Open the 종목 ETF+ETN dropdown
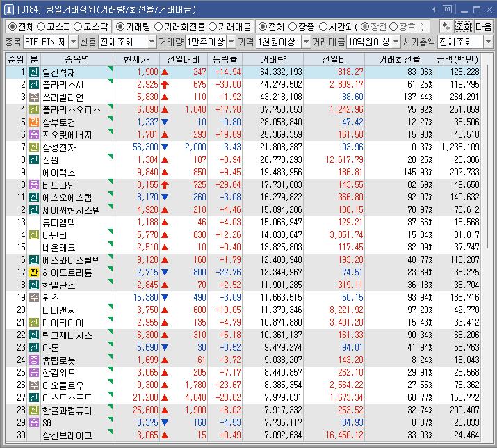This screenshot has height=448, width=497. pos(73,42)
